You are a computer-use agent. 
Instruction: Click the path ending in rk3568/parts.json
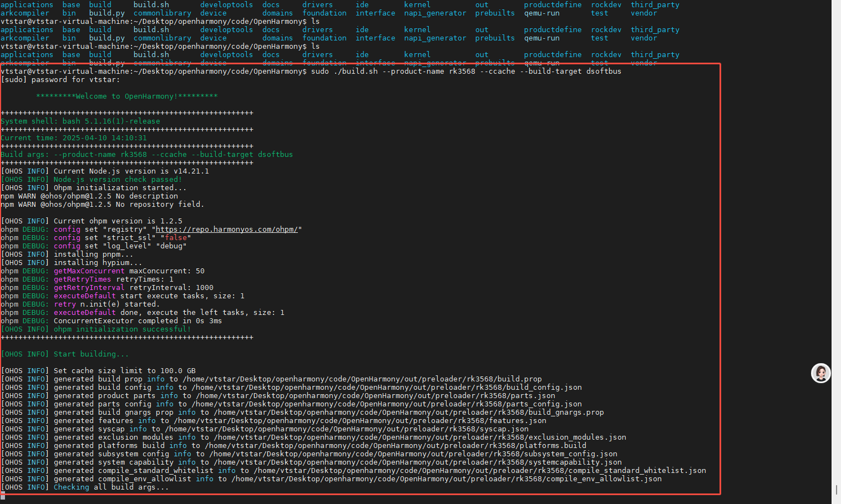[x=376, y=395]
